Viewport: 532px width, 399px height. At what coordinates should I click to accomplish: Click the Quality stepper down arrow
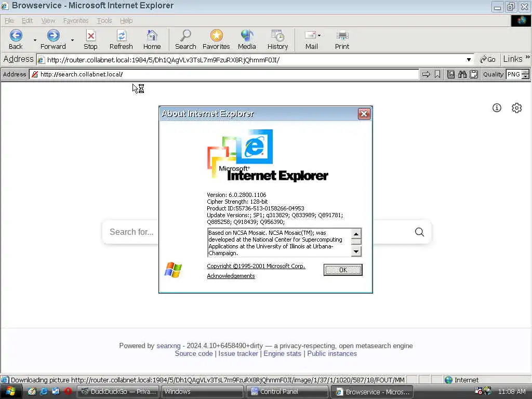[525, 77]
